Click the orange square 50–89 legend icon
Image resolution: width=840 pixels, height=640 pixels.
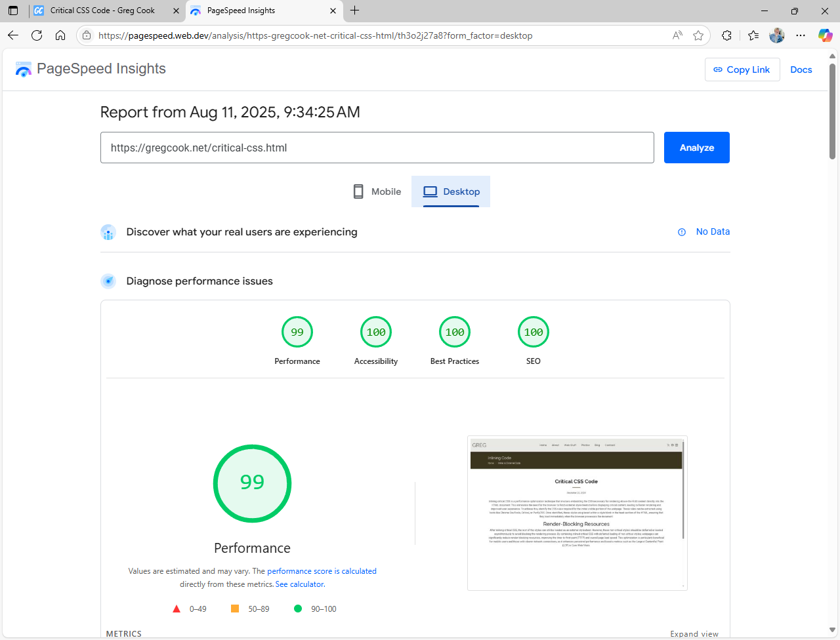[x=235, y=609]
